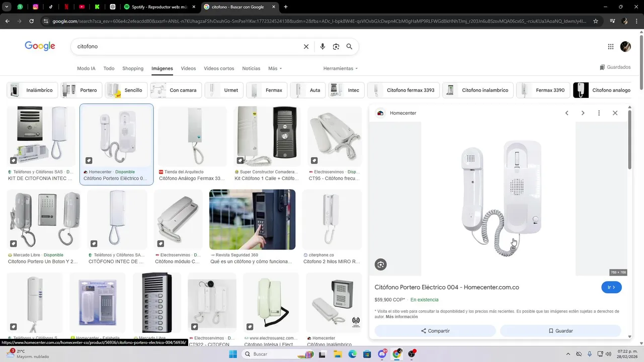Switch to the TikTok pinned tab
This screenshot has width=644, height=362.
51,7
